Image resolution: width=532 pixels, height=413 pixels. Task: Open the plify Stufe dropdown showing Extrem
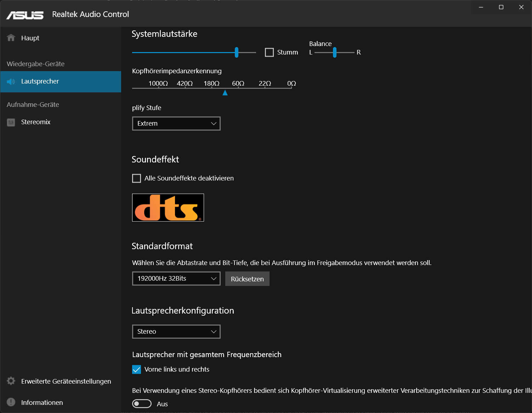(x=176, y=124)
